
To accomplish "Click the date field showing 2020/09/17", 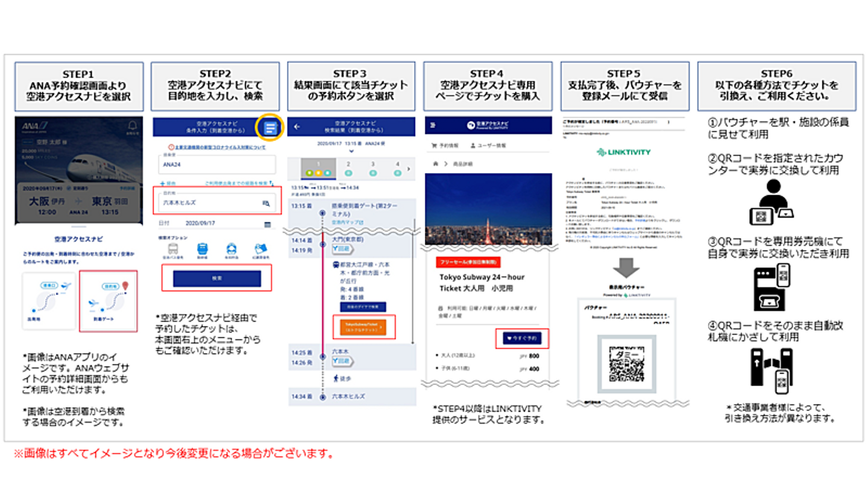I will click(217, 224).
